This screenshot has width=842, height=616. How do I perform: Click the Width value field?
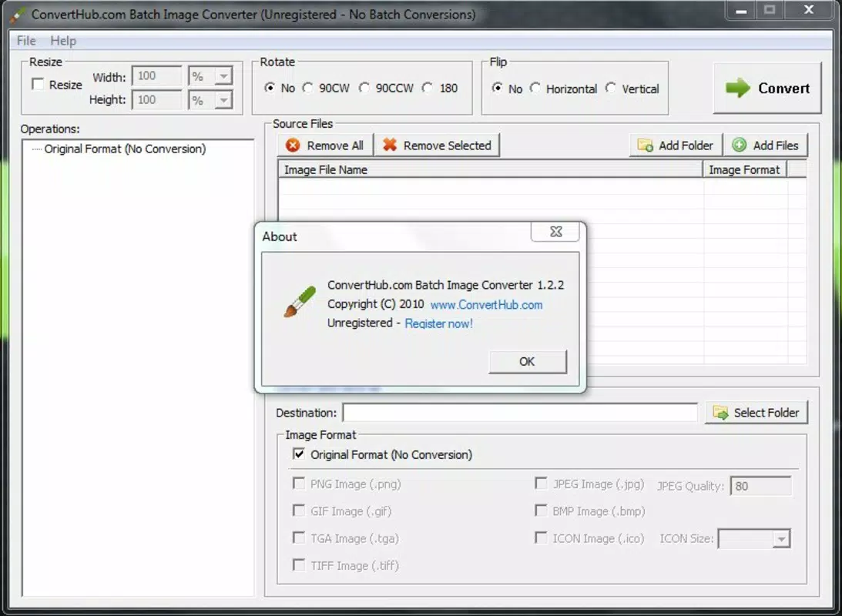[157, 76]
